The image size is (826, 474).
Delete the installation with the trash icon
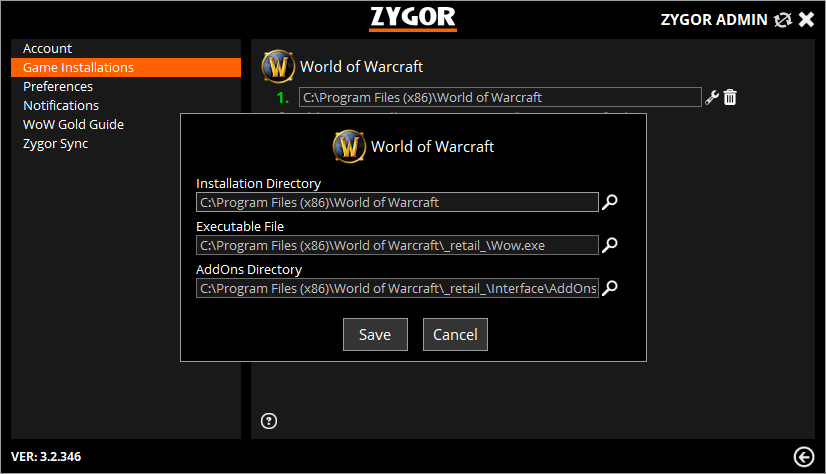coord(730,97)
